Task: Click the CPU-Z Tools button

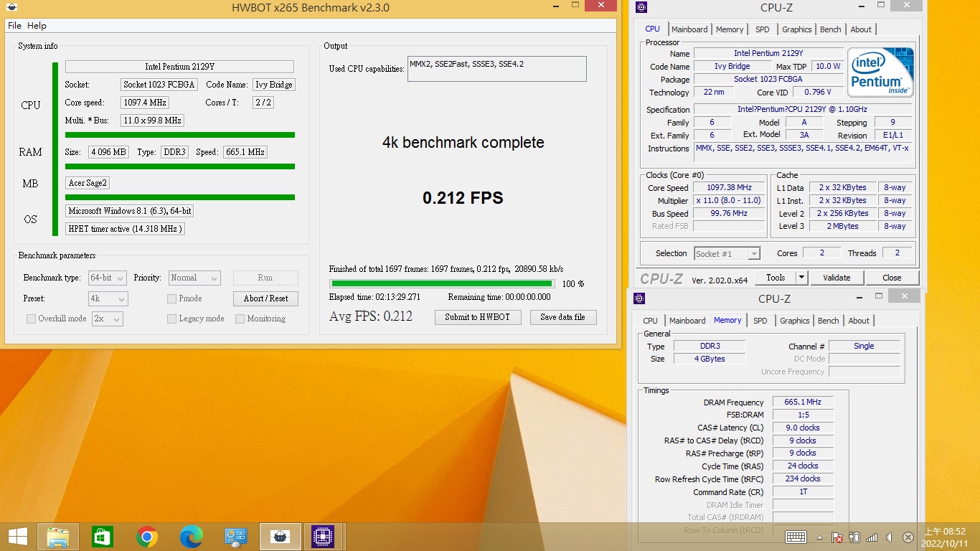Action: pyautogui.click(x=776, y=278)
